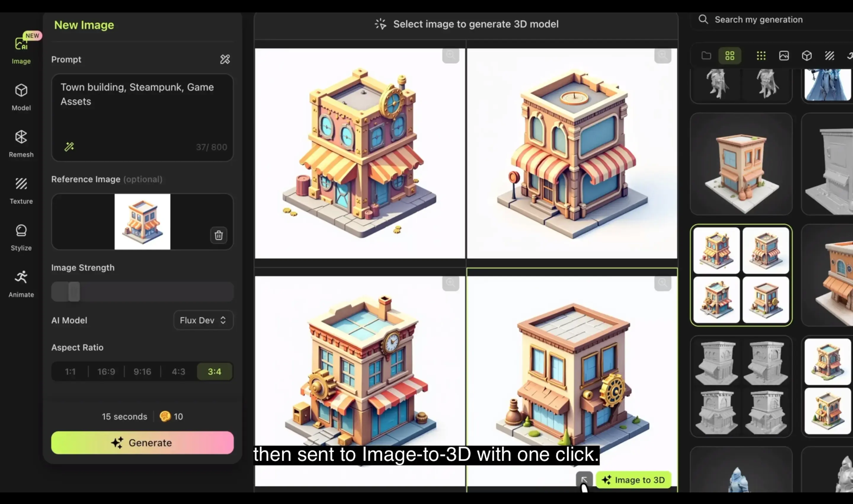Click the magic wand prompt enhance icon
The width and height of the screenshot is (853, 504).
(69, 147)
